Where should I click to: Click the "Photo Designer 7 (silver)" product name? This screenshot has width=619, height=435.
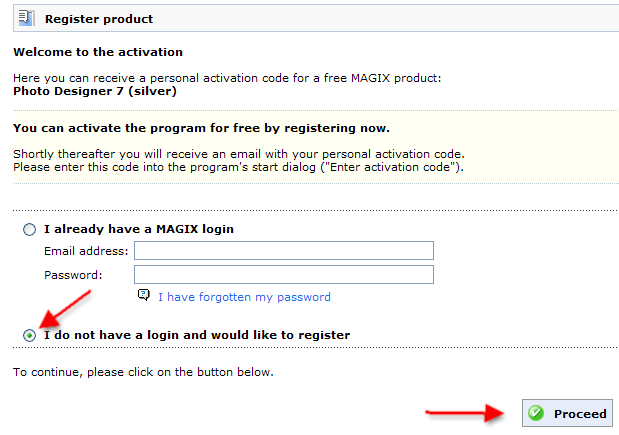click(95, 91)
